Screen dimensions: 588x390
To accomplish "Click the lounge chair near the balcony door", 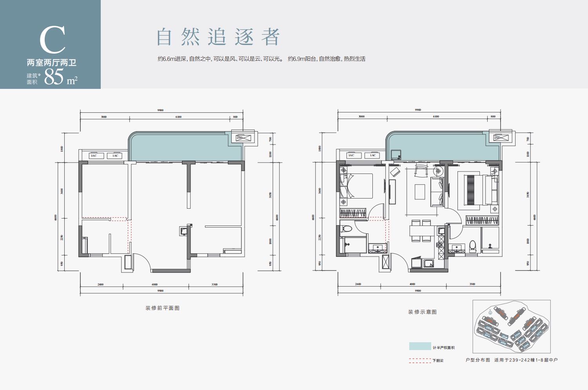I will point(421,170).
